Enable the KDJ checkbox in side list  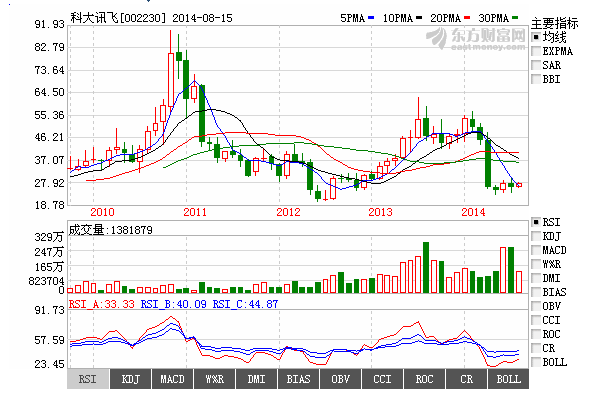(536, 236)
